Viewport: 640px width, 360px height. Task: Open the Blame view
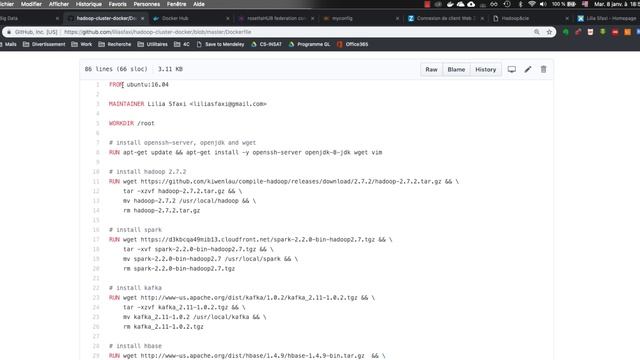click(x=456, y=69)
